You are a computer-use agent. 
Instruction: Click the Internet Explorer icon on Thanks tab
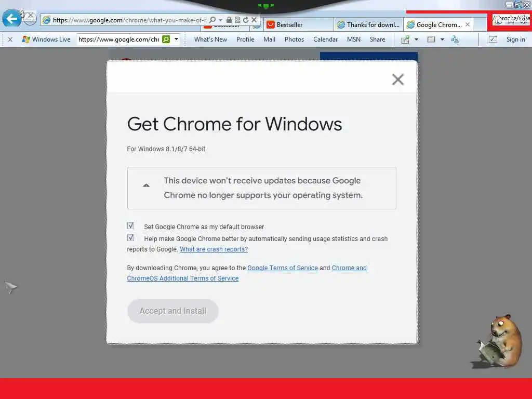click(x=341, y=25)
